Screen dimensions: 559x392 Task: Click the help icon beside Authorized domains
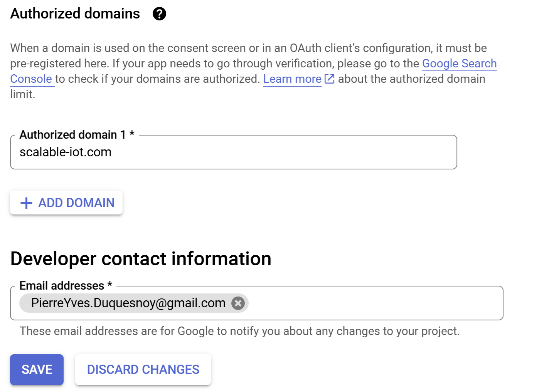(x=159, y=14)
